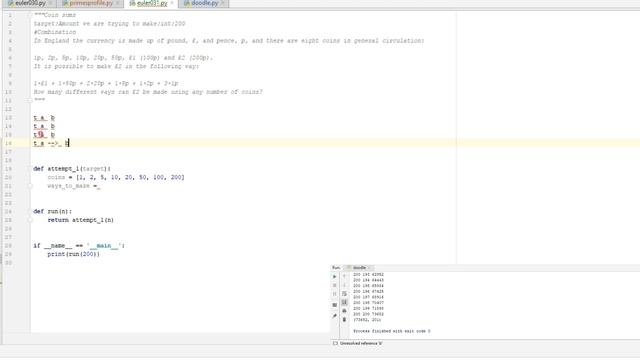This screenshot has height=360, width=640.
Task: Click line number 19 in the gutter
Action: pos(9,169)
